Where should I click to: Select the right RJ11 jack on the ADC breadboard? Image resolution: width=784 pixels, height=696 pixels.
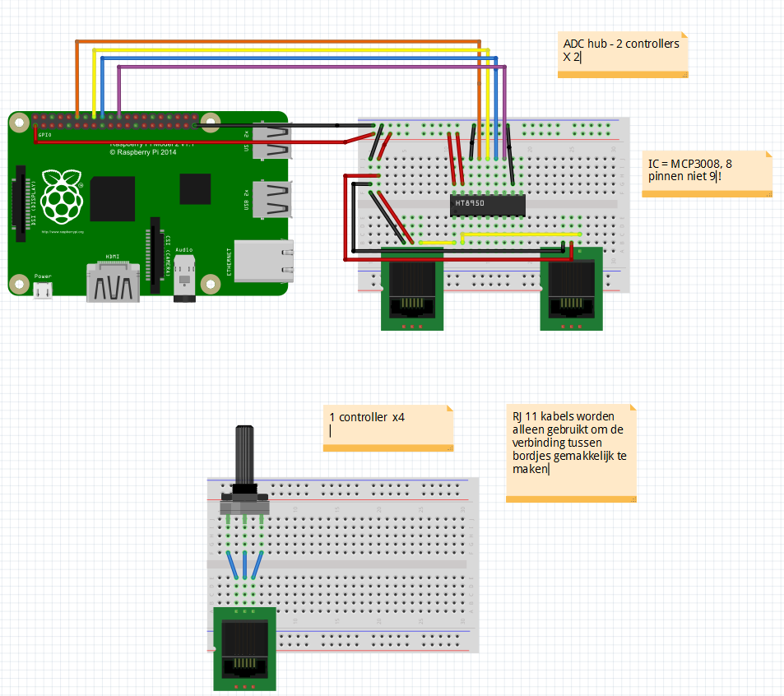[x=571, y=292]
